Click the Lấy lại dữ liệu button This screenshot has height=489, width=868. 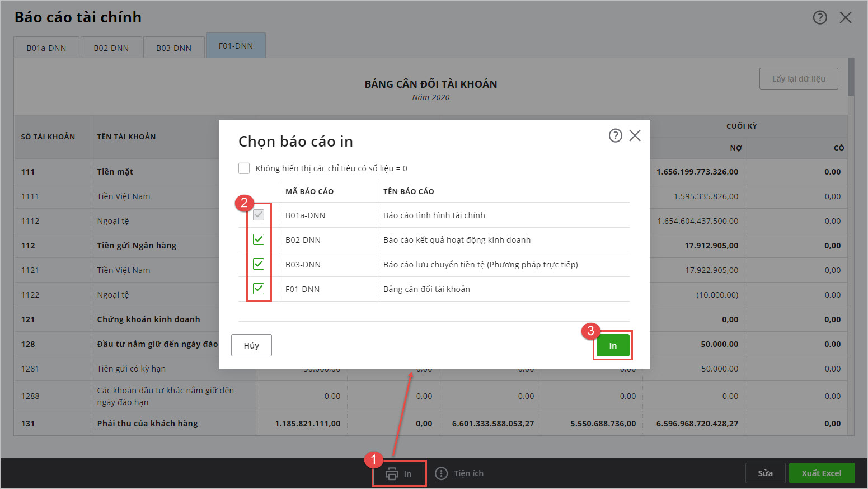tap(798, 79)
